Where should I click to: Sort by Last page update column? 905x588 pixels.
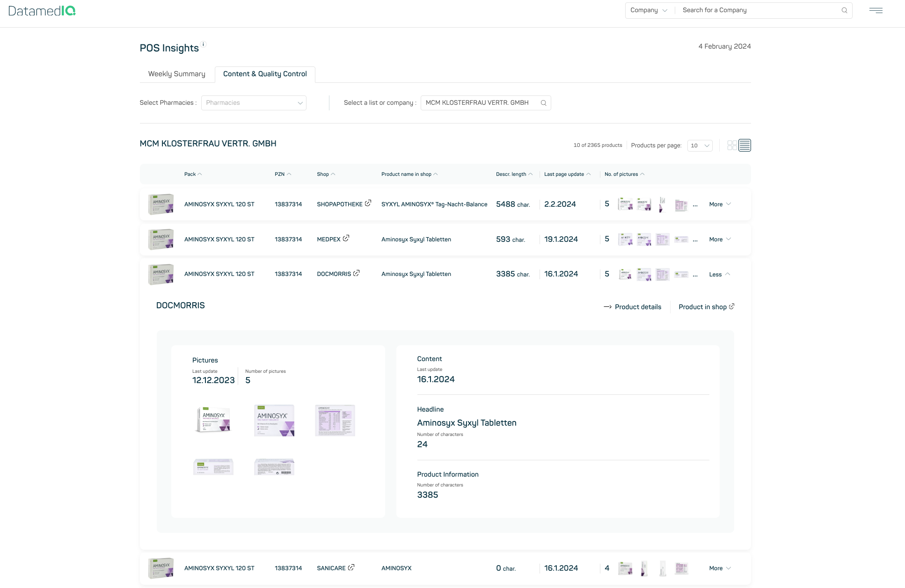tap(567, 174)
